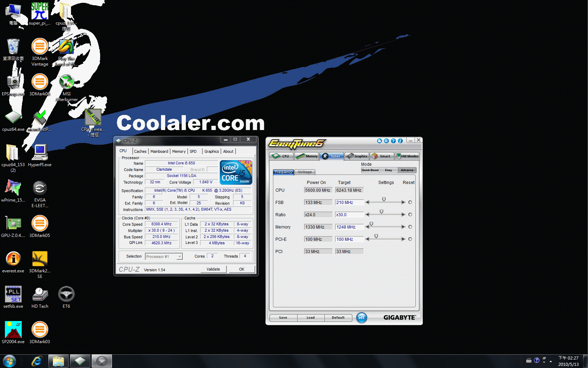Click the Windows Start orb
Image resolution: width=588 pixels, height=368 pixels.
click(9, 361)
